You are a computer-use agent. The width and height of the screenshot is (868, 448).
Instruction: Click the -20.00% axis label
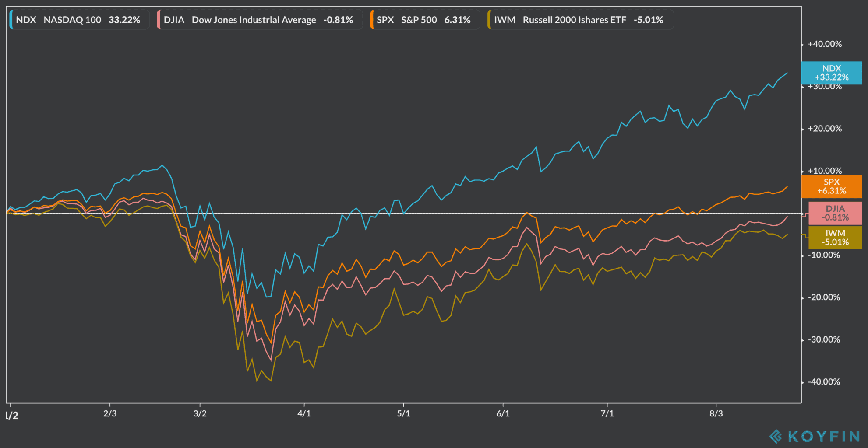tap(824, 297)
